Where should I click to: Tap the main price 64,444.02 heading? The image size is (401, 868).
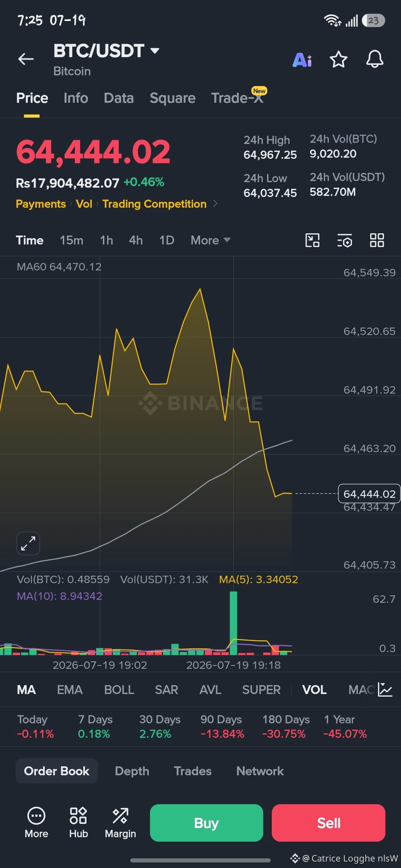(x=93, y=151)
